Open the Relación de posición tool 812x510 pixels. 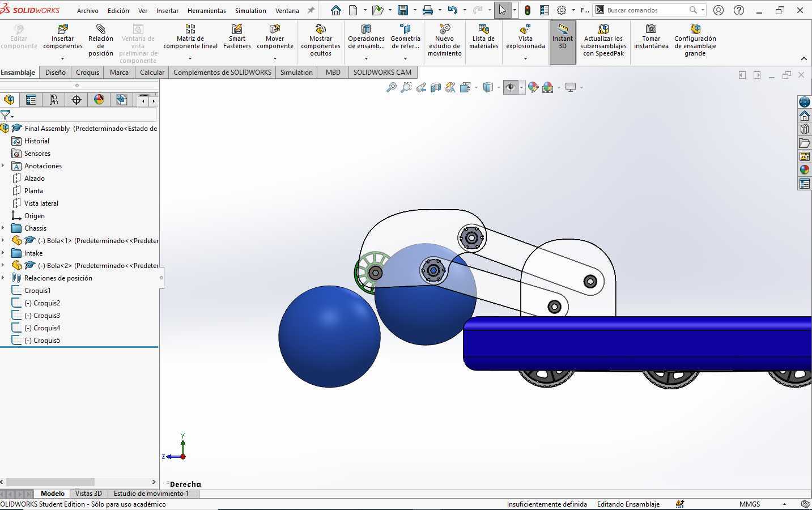100,40
